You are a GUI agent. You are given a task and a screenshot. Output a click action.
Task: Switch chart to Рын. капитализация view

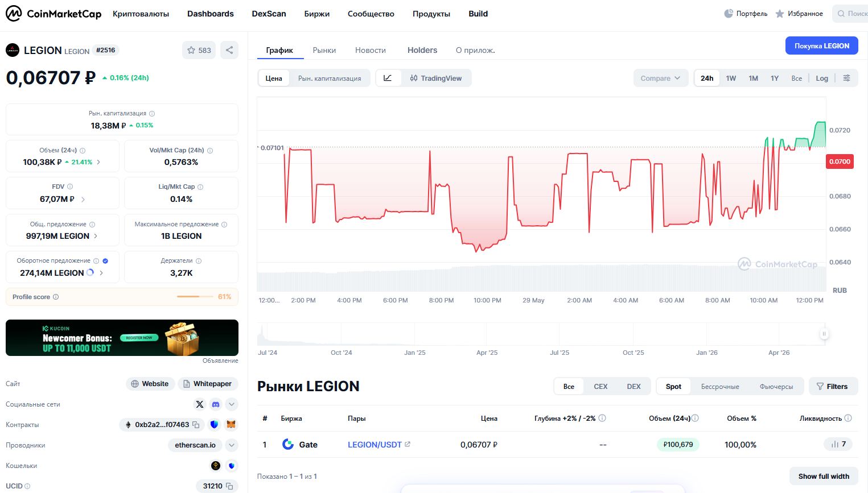point(330,78)
